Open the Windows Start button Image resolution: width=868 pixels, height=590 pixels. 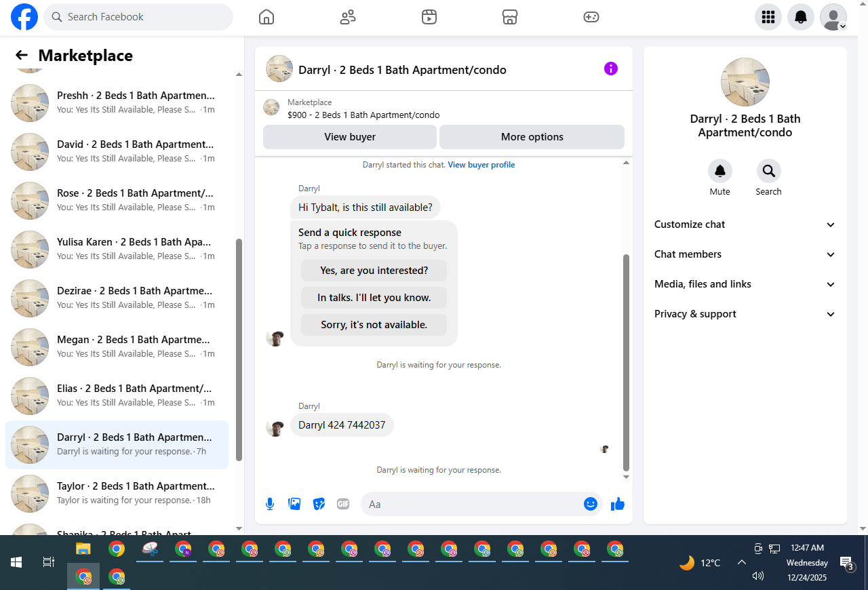[x=16, y=562]
